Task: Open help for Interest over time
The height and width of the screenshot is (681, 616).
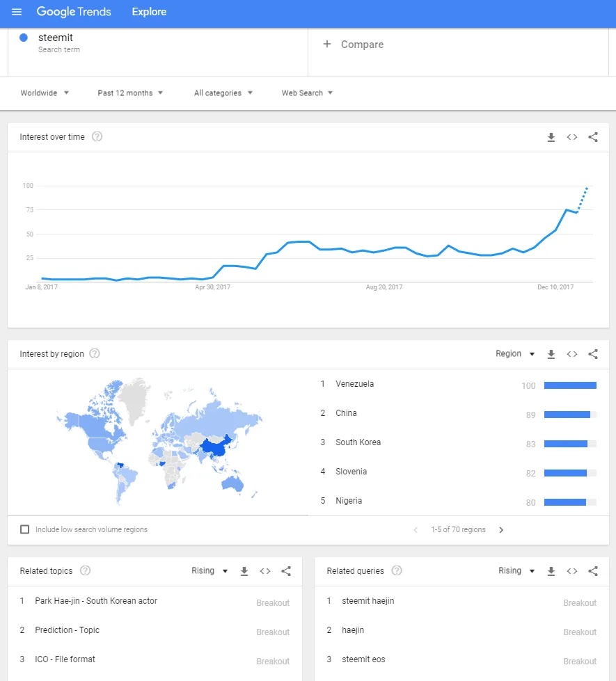Action: point(97,137)
